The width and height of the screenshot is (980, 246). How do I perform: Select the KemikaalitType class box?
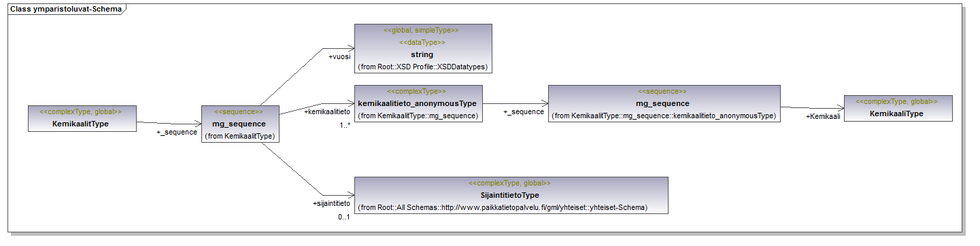(x=82, y=118)
